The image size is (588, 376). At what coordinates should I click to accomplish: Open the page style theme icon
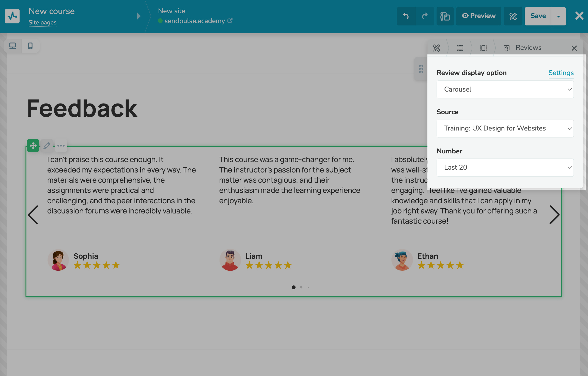pos(445,16)
